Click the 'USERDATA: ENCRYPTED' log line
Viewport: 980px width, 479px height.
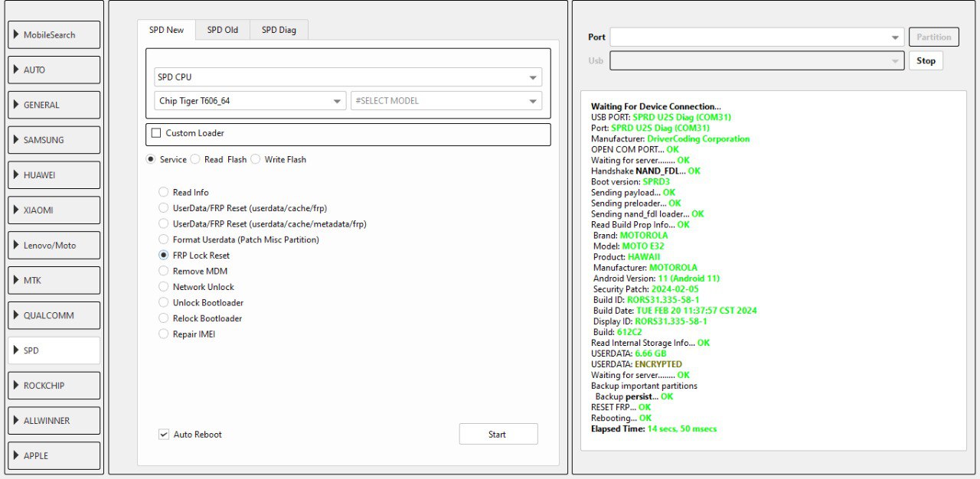click(x=636, y=364)
